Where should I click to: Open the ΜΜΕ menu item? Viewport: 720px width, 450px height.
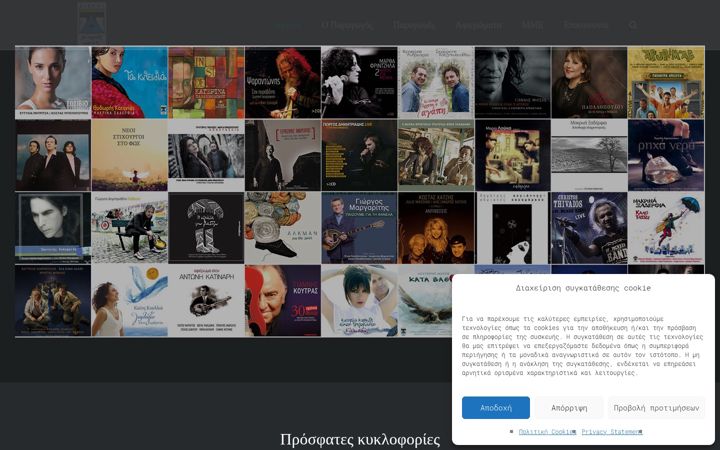(533, 25)
